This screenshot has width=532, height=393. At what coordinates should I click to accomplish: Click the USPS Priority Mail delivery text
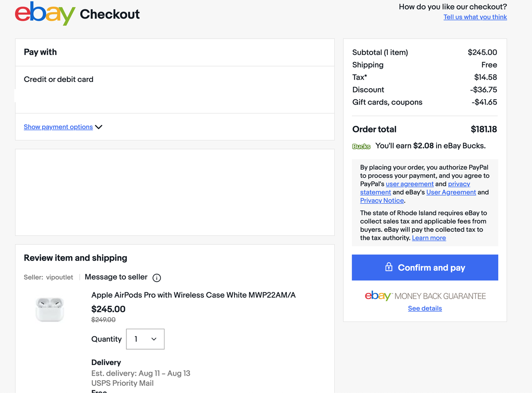point(122,383)
